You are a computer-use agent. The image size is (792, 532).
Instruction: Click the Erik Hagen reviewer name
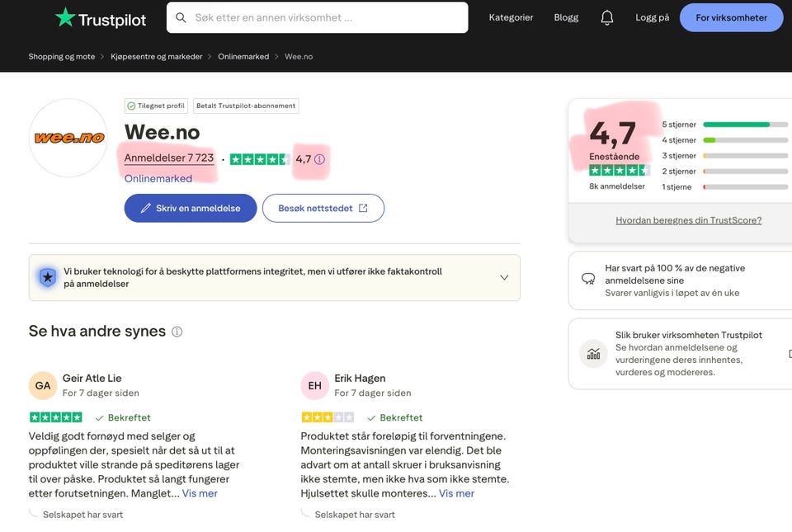(x=360, y=379)
